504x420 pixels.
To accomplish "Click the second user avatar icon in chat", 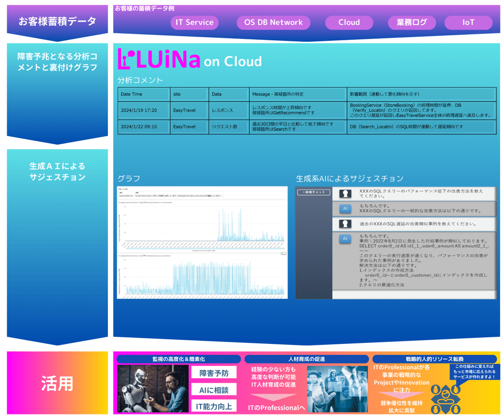I will (x=345, y=223).
